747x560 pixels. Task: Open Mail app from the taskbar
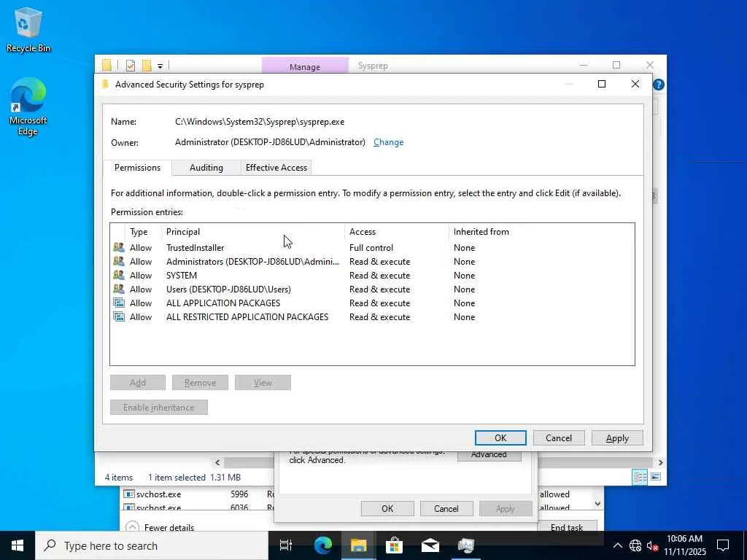click(x=430, y=545)
